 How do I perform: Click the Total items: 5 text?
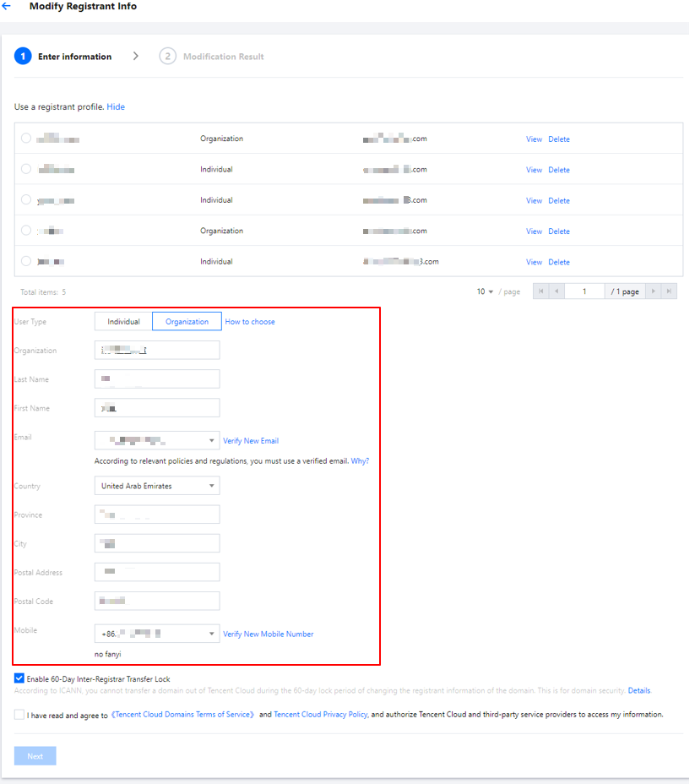(x=43, y=292)
